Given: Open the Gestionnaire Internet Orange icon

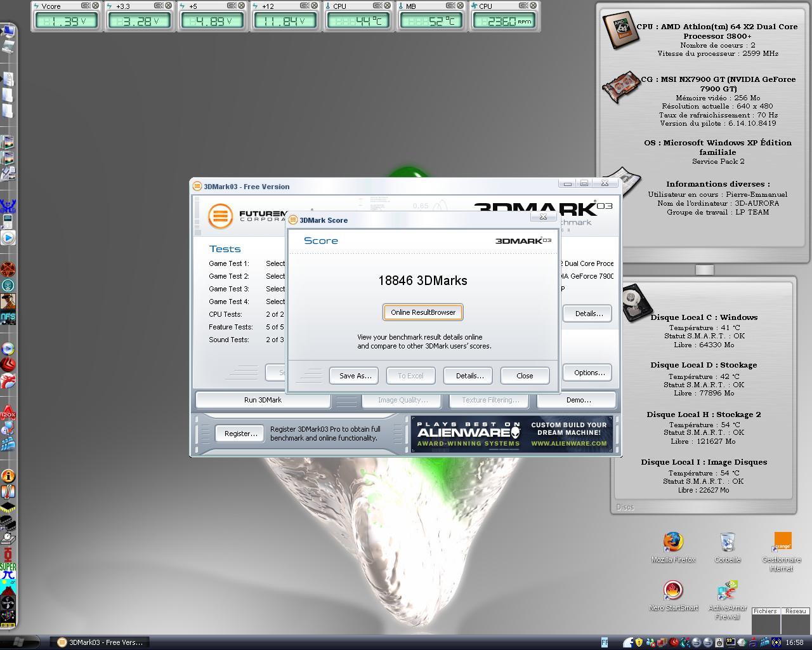Looking at the screenshot, I should (782, 552).
